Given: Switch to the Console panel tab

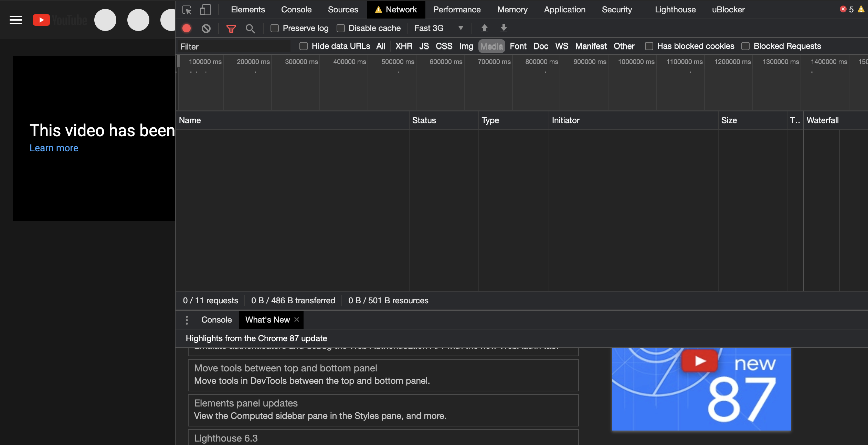Looking at the screenshot, I should point(296,10).
